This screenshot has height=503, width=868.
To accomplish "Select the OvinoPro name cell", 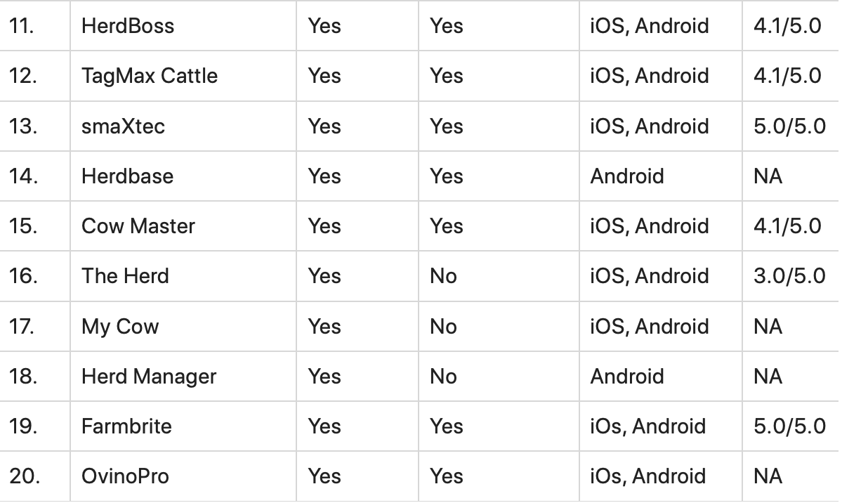I will pos(125,476).
